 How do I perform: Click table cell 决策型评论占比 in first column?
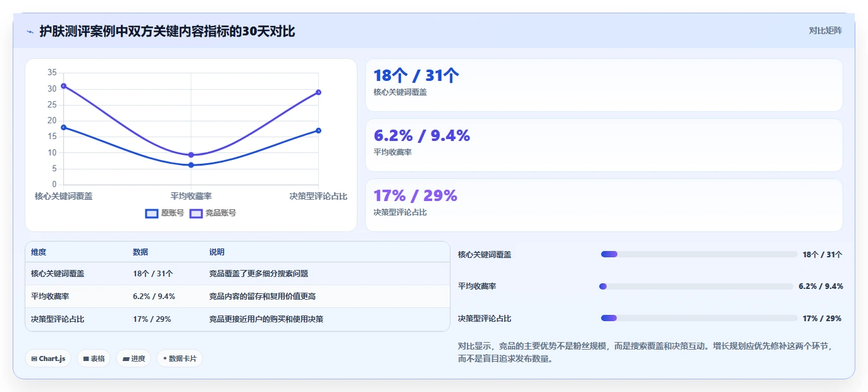(58, 319)
